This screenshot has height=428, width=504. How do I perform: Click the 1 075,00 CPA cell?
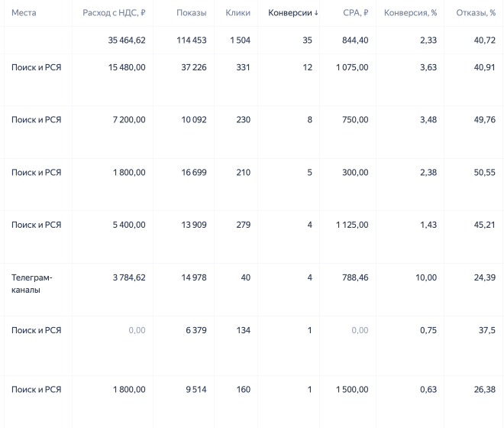(x=352, y=67)
